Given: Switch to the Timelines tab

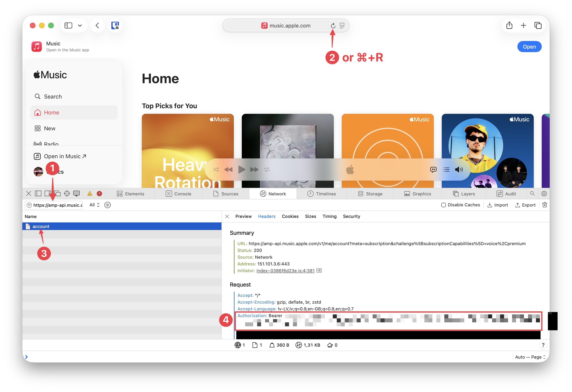Looking at the screenshot, I should tap(321, 194).
